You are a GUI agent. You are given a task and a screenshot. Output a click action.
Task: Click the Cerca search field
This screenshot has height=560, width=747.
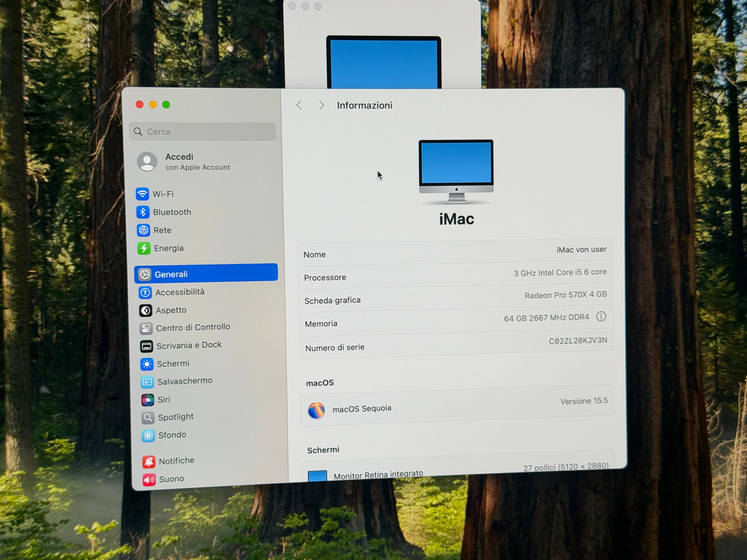coord(203,132)
